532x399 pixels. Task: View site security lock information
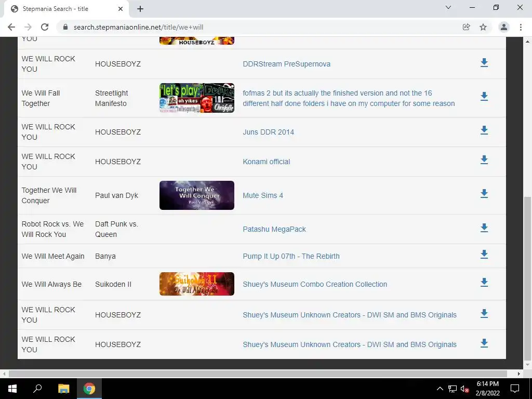[x=65, y=27]
